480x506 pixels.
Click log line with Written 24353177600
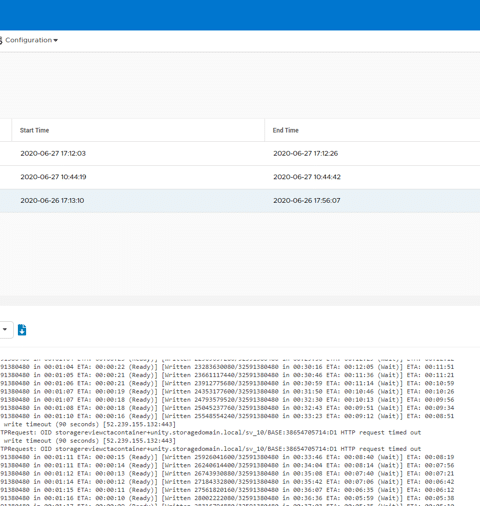[x=227, y=391]
